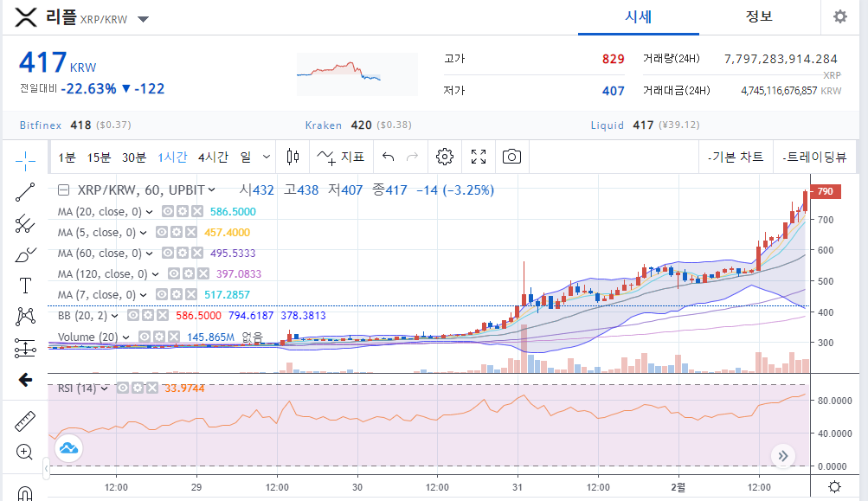Image resolution: width=868 pixels, height=501 pixels.
Task: Redo the chart action
Action: coord(413,157)
